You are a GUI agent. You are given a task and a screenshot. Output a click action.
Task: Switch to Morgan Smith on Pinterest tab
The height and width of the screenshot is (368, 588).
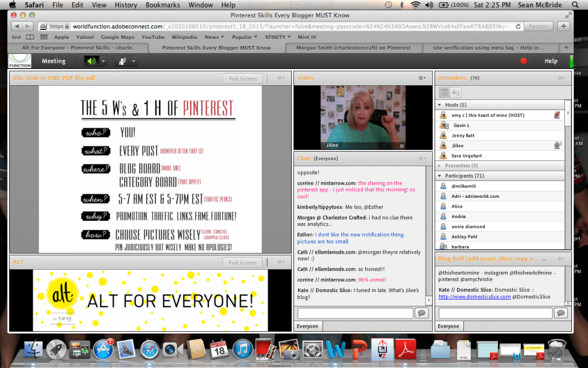(x=353, y=48)
